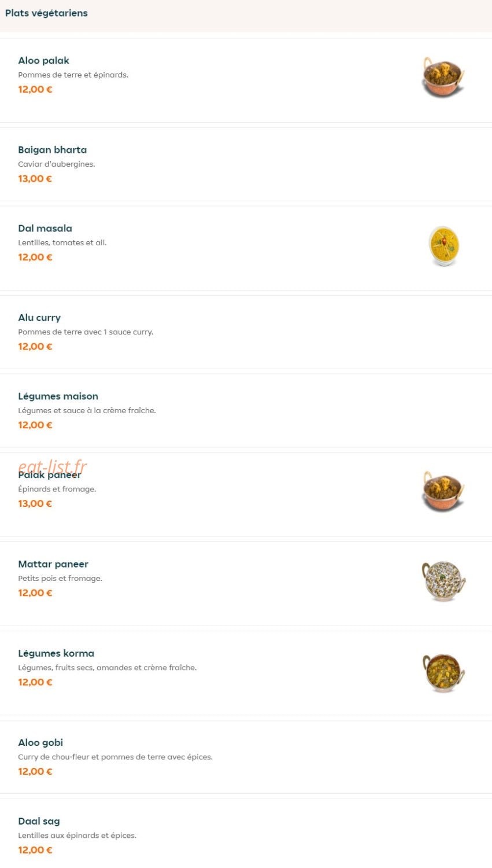Click the Plats végétariens section header

[x=46, y=13]
